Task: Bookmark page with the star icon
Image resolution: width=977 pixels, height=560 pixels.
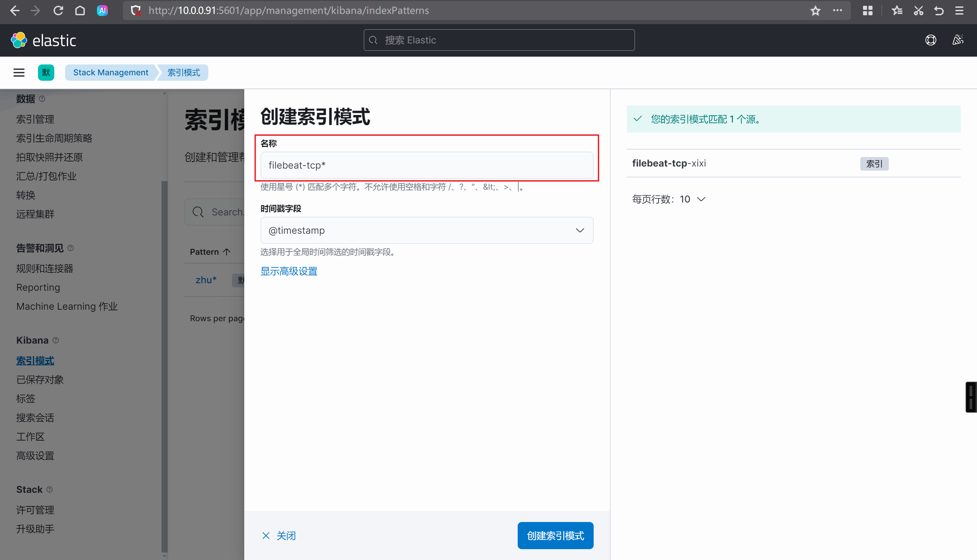Action: coord(815,11)
